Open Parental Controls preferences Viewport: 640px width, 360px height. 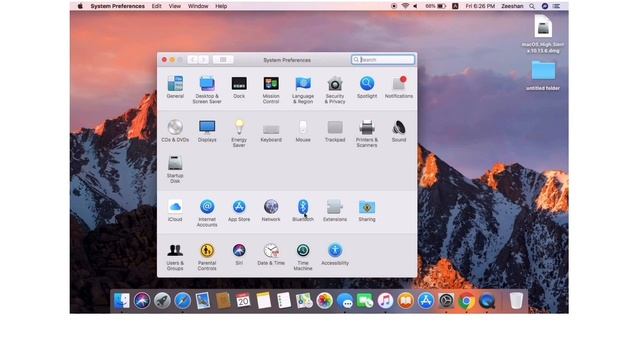click(x=207, y=257)
